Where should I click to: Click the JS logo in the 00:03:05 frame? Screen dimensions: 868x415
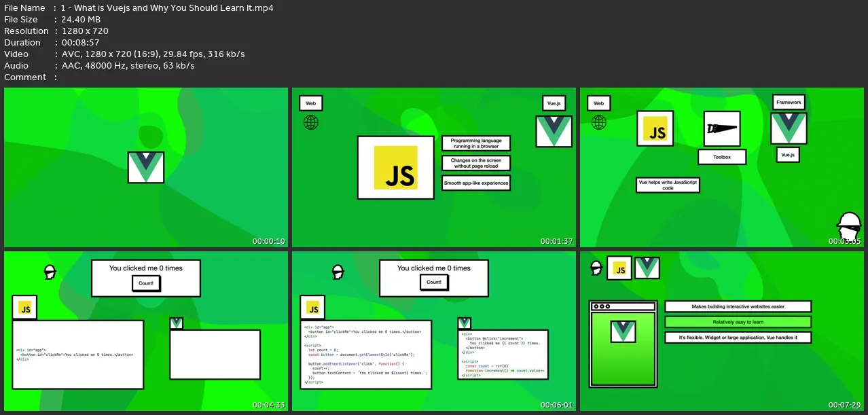point(655,128)
